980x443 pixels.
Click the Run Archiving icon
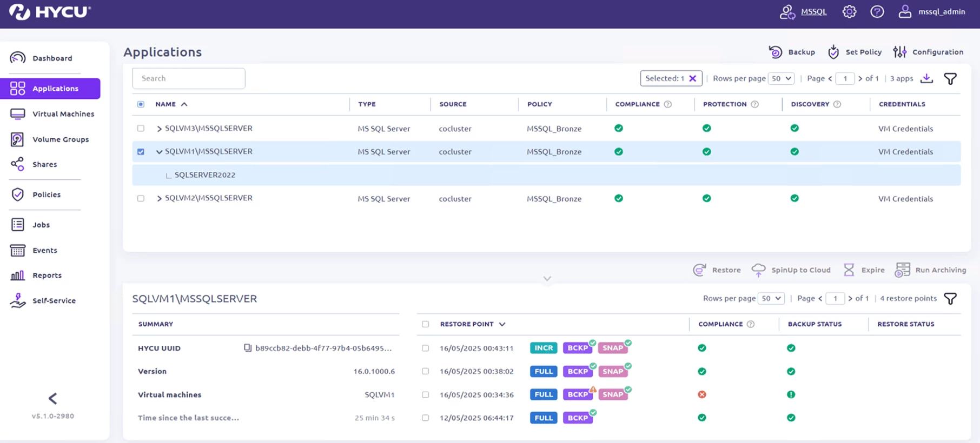tap(903, 270)
